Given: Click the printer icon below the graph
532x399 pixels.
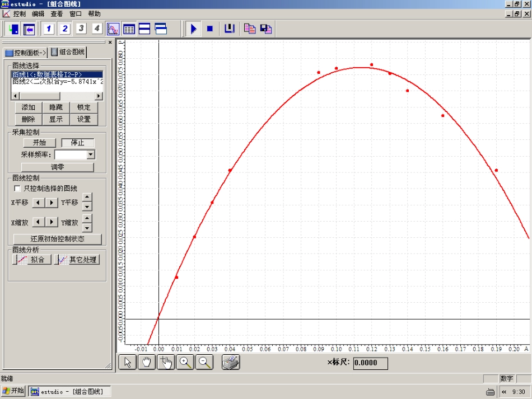Looking at the screenshot, I should (x=231, y=363).
